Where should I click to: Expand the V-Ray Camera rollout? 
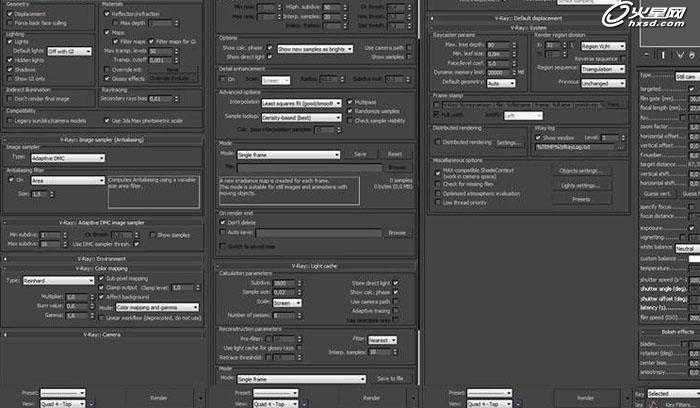(102, 334)
